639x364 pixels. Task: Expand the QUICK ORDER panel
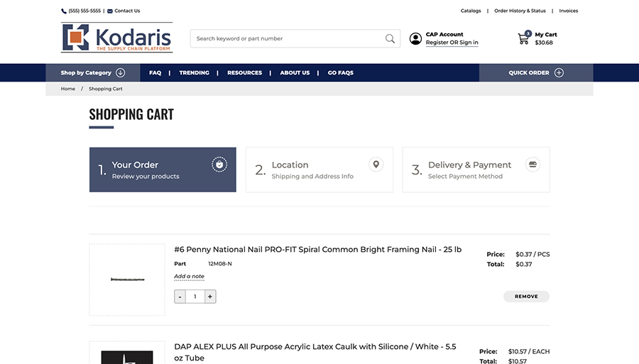(536, 73)
